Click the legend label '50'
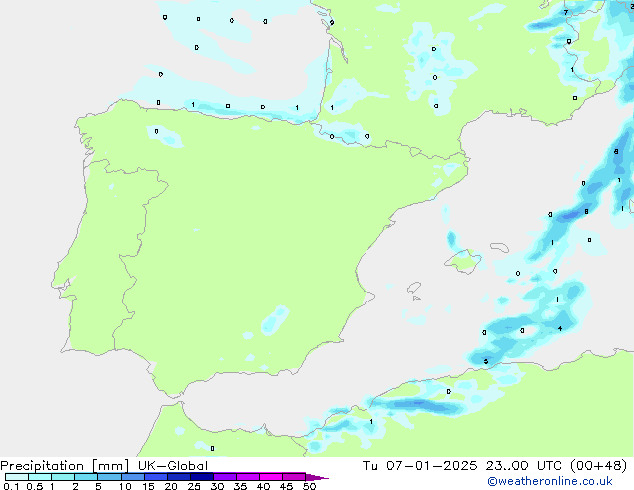Viewport: 634px width, 490px height. tap(309, 486)
